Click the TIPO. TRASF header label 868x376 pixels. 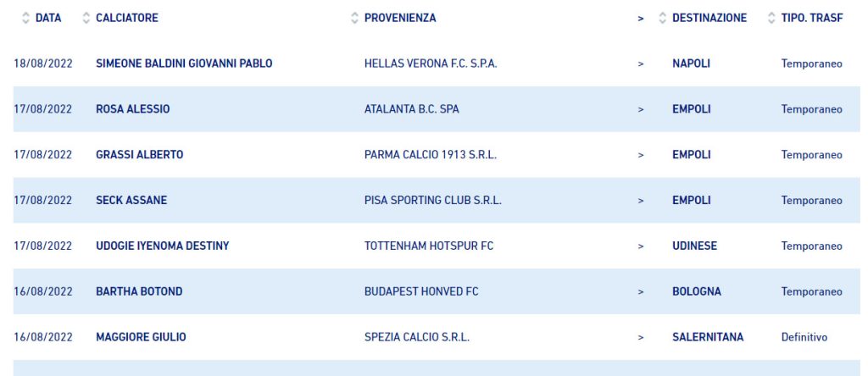click(811, 19)
